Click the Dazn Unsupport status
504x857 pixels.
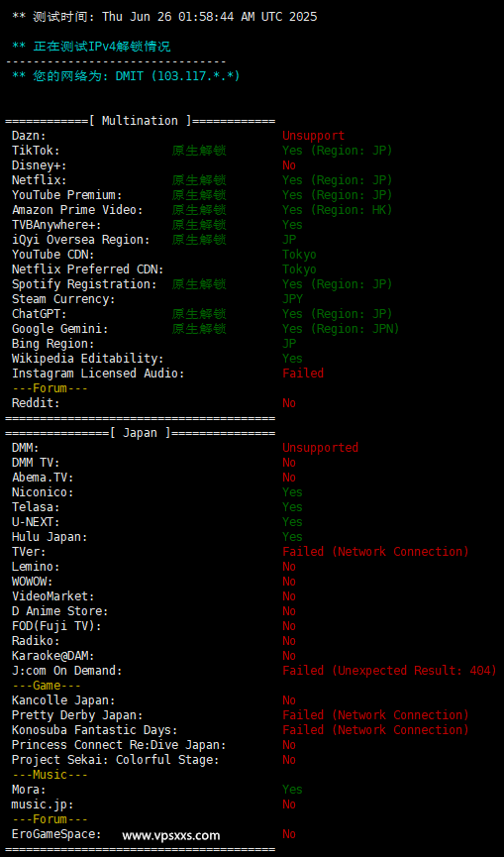point(314,136)
